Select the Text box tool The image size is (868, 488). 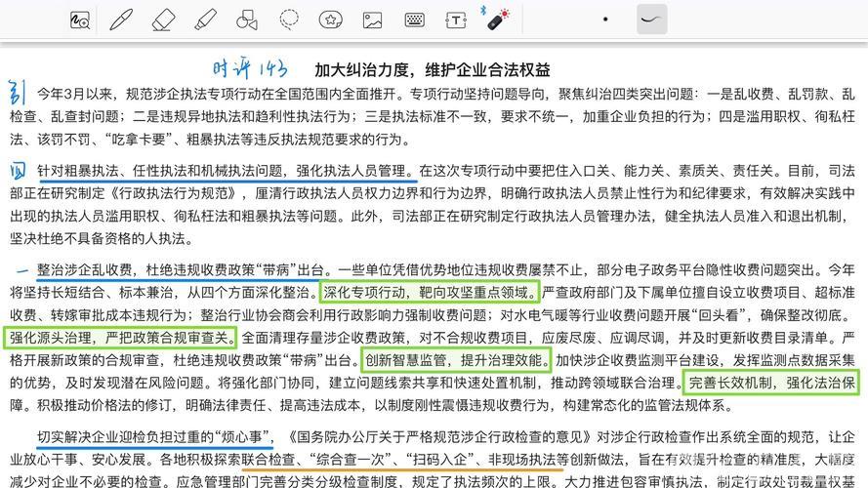click(456, 20)
